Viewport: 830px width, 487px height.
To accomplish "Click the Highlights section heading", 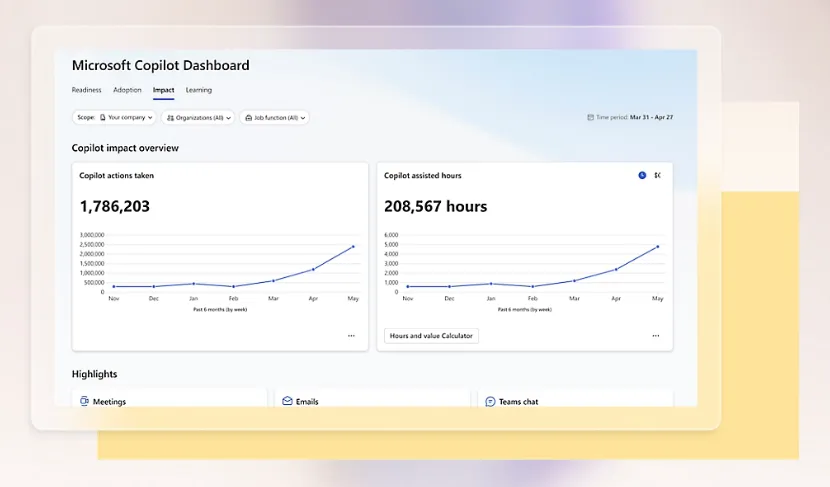I will [94, 374].
